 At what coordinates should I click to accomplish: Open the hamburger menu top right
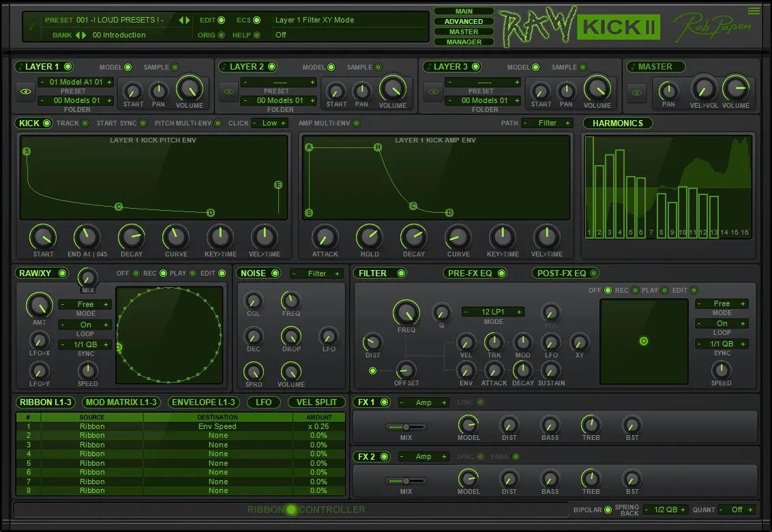(754, 11)
